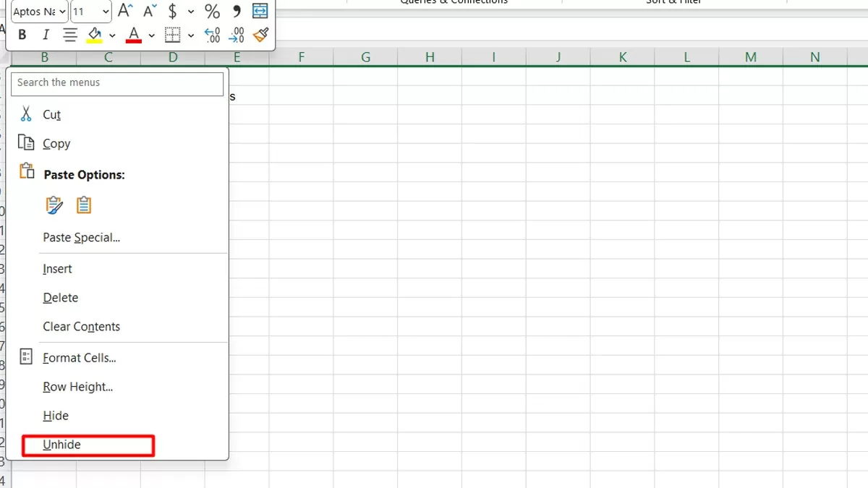
Task: Open the borders dropdown arrow
Action: pos(190,35)
